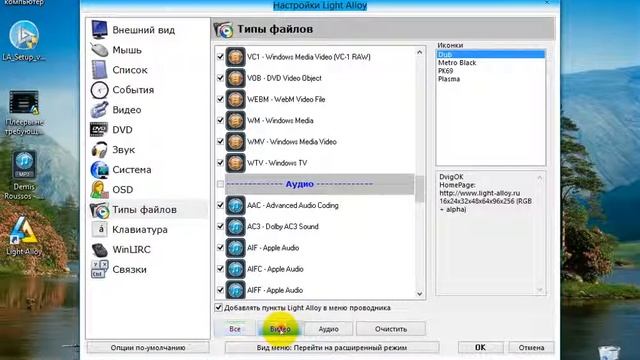Toggle Добавлять пункты Light Alloy в меню проводника

pyautogui.click(x=218, y=308)
